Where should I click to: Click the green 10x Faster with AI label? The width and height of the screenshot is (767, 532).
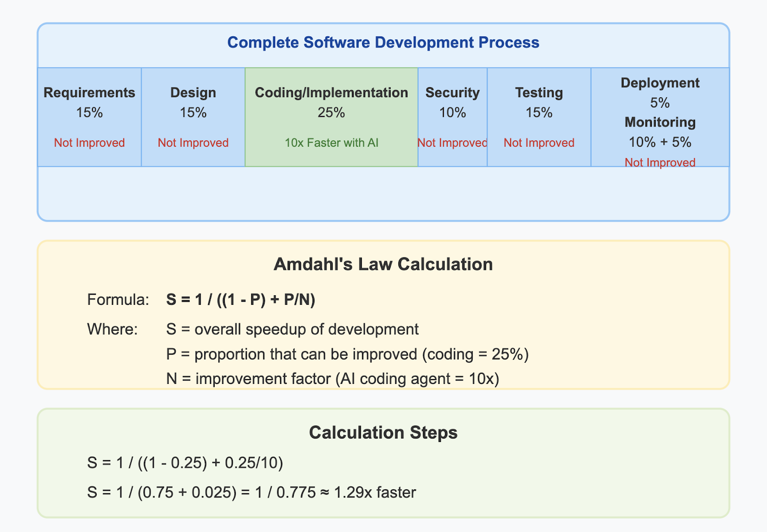331,143
